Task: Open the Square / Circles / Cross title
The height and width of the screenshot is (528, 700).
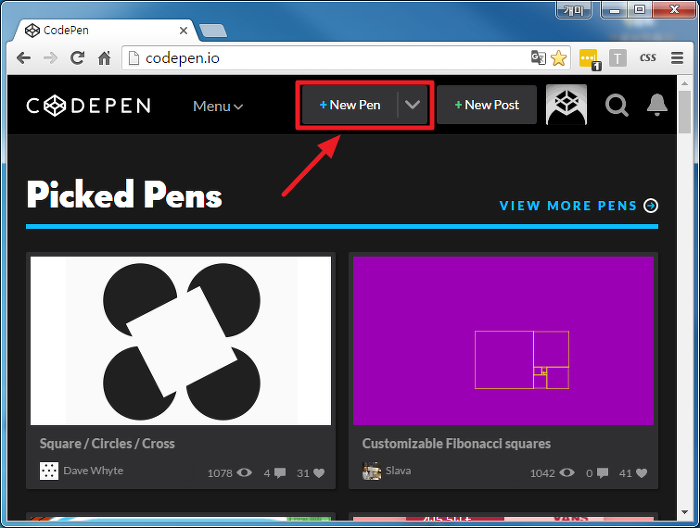Action: 107,444
